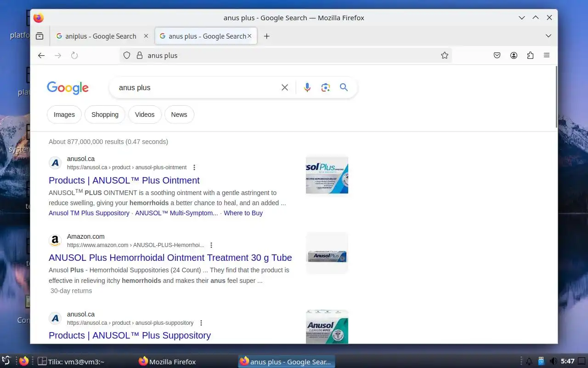588x368 pixels.
Task: Open options for anusol-plus-suppository result
Action: pyautogui.click(x=201, y=323)
